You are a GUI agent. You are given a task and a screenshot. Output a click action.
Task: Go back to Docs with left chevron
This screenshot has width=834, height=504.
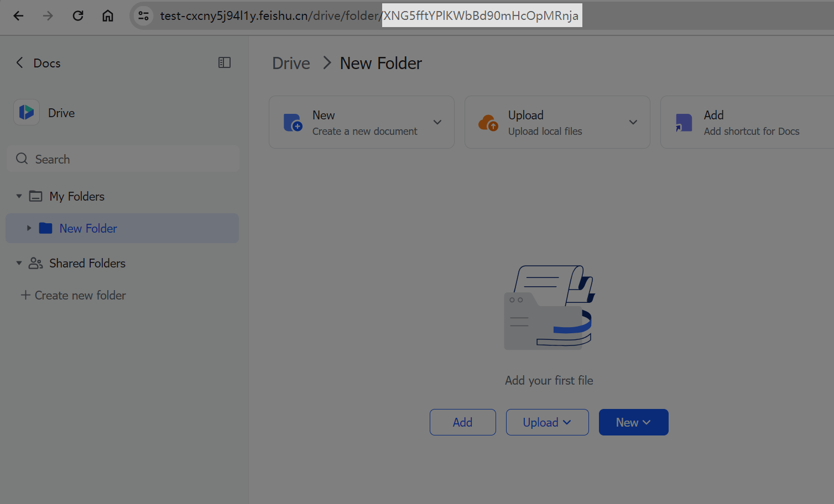point(20,63)
